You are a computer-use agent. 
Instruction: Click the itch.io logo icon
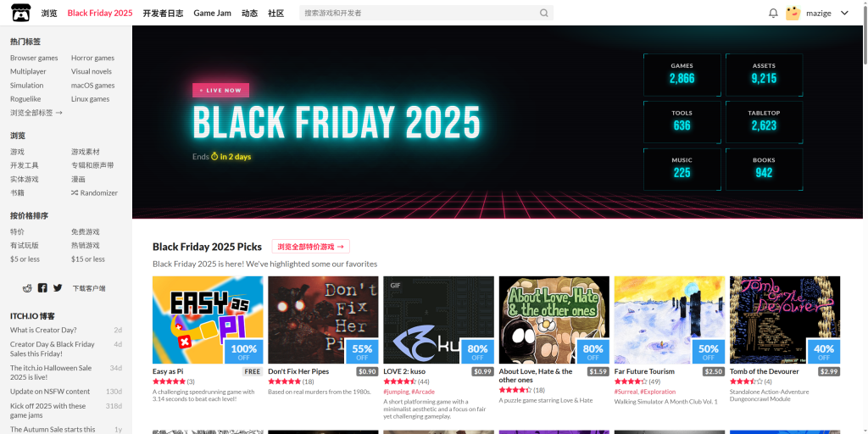coord(21,13)
